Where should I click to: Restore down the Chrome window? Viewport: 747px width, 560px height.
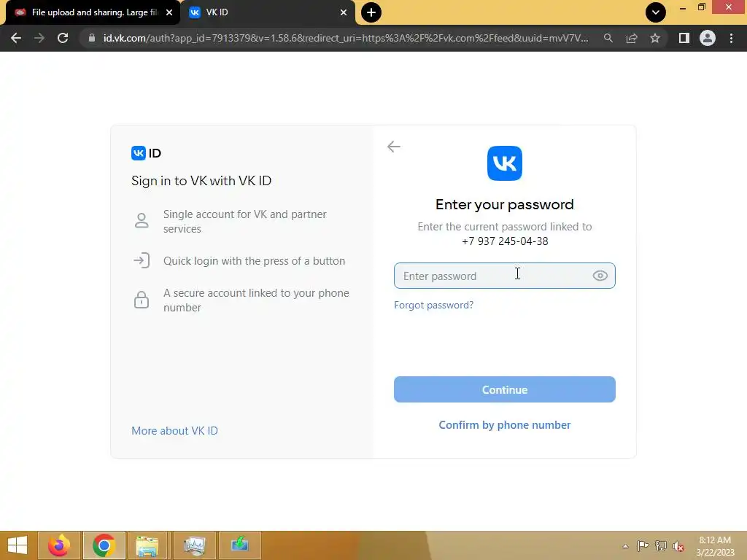(701, 7)
